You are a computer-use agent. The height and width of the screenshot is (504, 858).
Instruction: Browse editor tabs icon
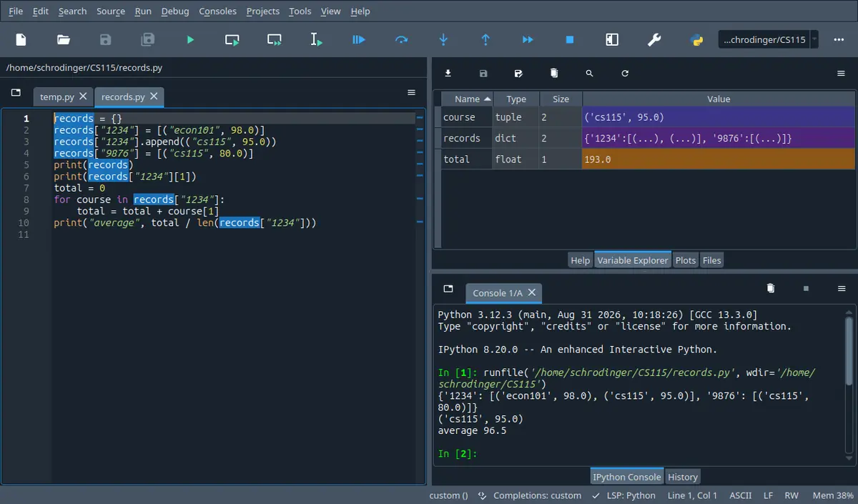pos(16,93)
